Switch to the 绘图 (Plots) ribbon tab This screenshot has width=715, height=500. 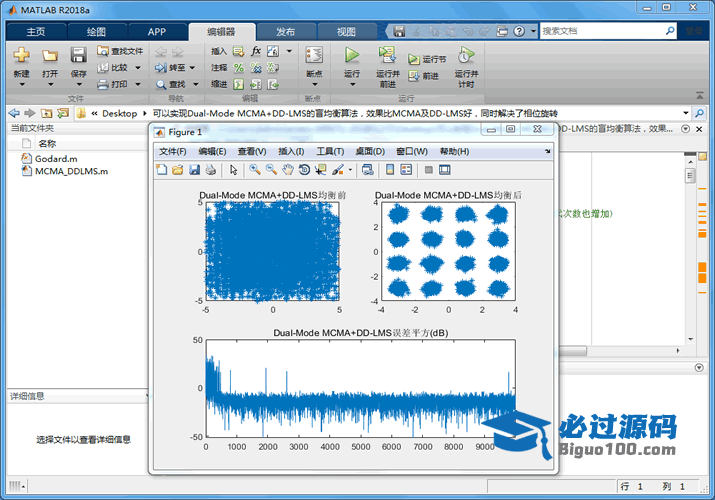point(96,31)
